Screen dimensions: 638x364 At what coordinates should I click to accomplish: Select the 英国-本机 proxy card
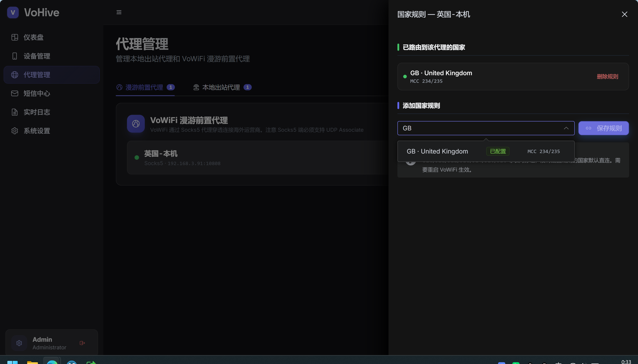(258, 158)
